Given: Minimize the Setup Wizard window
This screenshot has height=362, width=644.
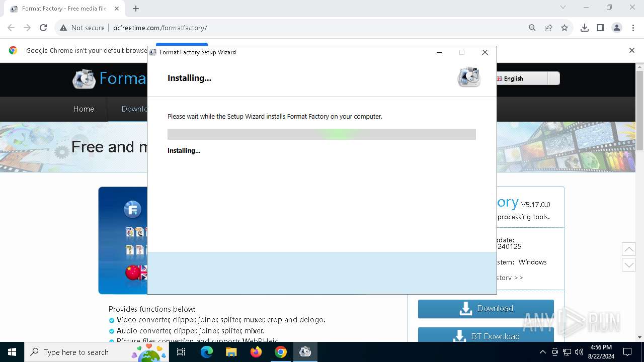Looking at the screenshot, I should pos(439,52).
